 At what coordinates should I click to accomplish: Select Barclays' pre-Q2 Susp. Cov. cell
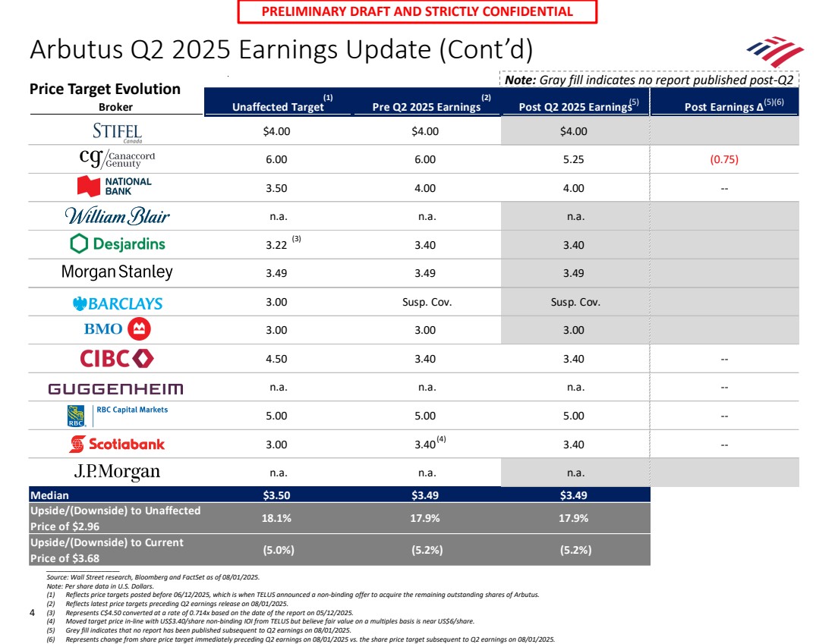[x=427, y=302]
